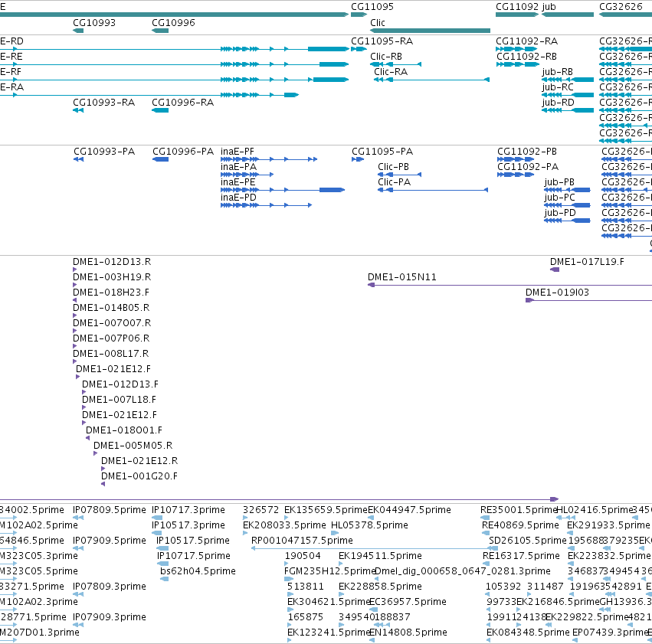The image size is (652, 644).
Task: Click the DME1-019I03 BAC clone
Action: (x=589, y=300)
